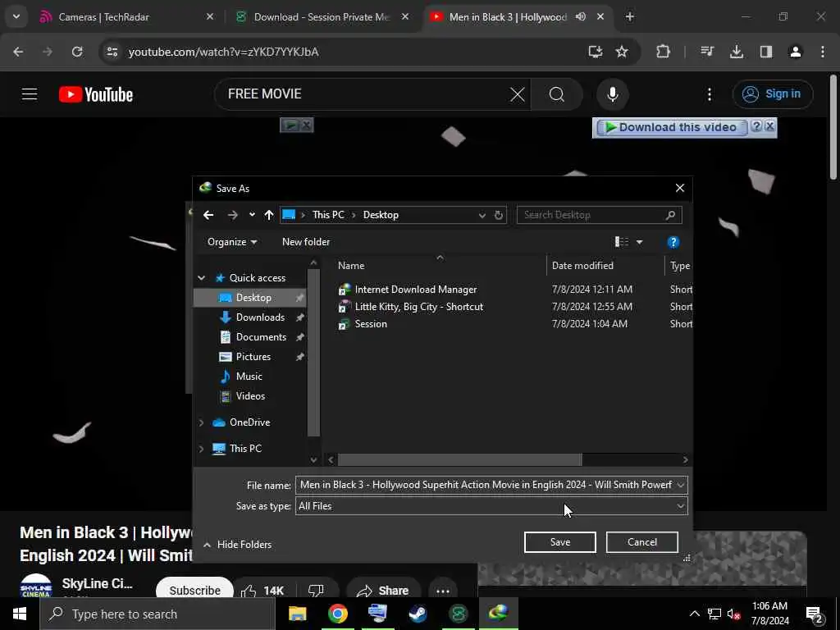The image size is (840, 630).
Task: Open the tab search dropdown
Action: [x=16, y=16]
